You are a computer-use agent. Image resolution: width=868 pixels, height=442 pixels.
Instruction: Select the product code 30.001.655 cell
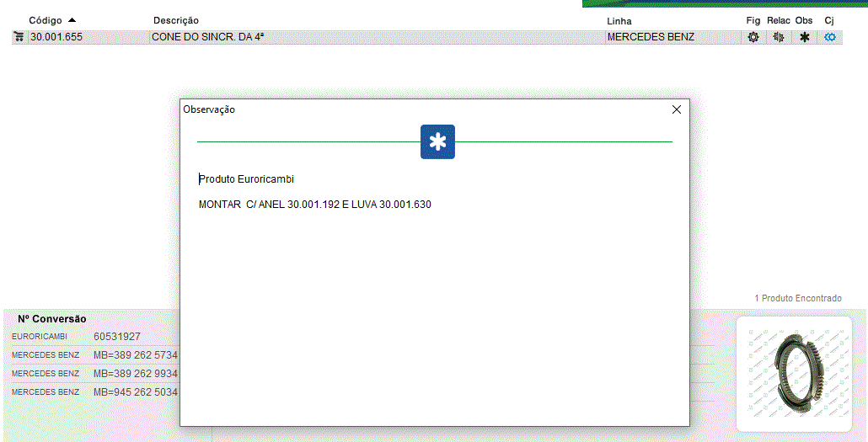click(56, 37)
